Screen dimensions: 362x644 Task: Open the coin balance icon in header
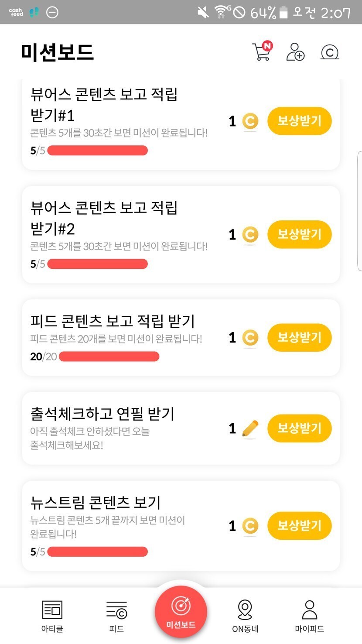click(330, 52)
